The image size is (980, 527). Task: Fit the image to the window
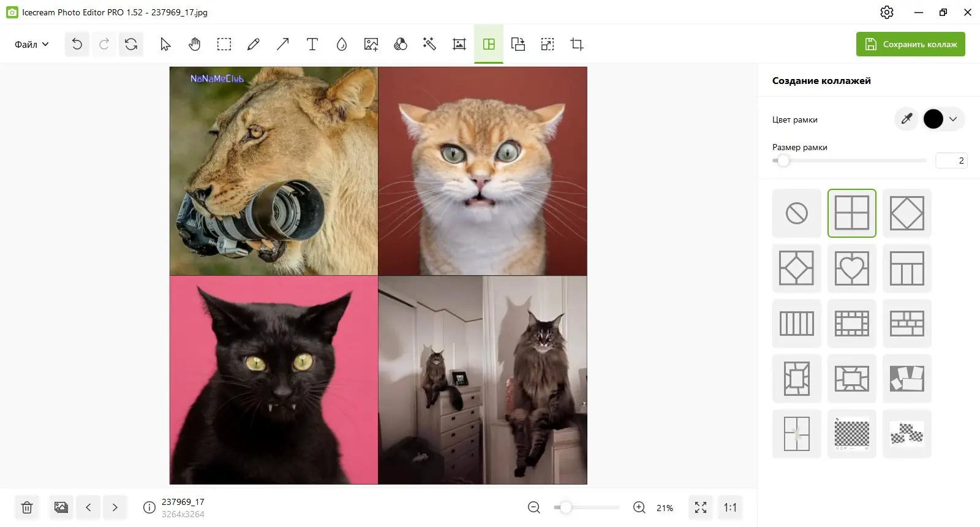[701, 507]
